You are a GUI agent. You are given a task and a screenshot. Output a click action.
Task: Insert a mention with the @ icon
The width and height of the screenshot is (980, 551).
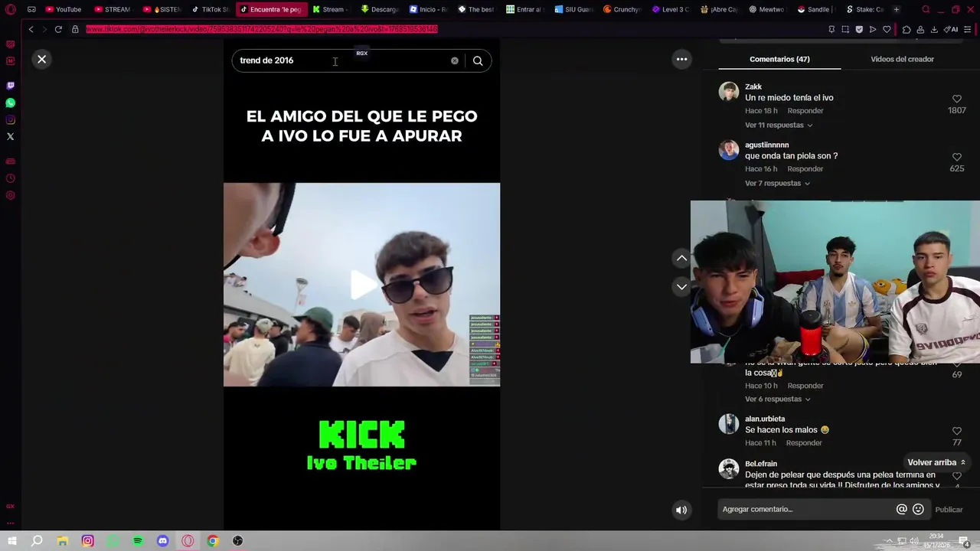click(x=901, y=509)
